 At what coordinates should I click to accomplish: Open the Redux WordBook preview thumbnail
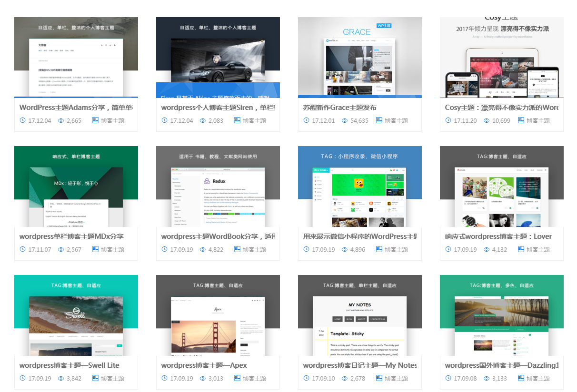218,186
